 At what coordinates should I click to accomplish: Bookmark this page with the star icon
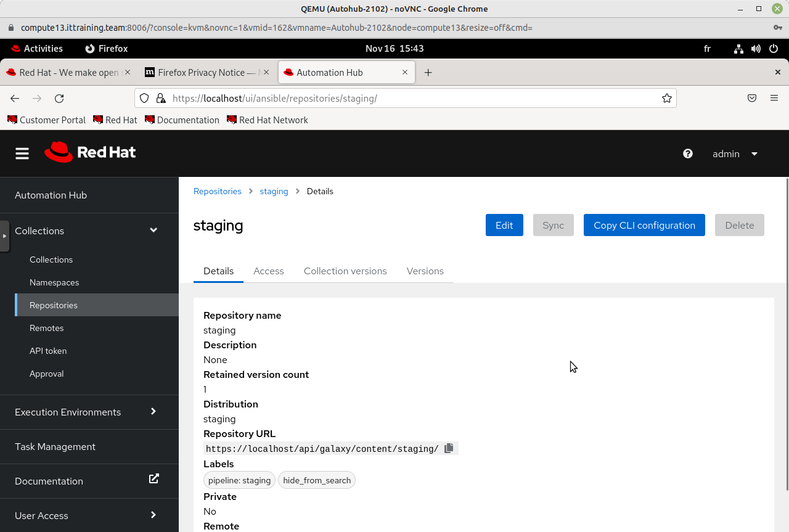(667, 98)
